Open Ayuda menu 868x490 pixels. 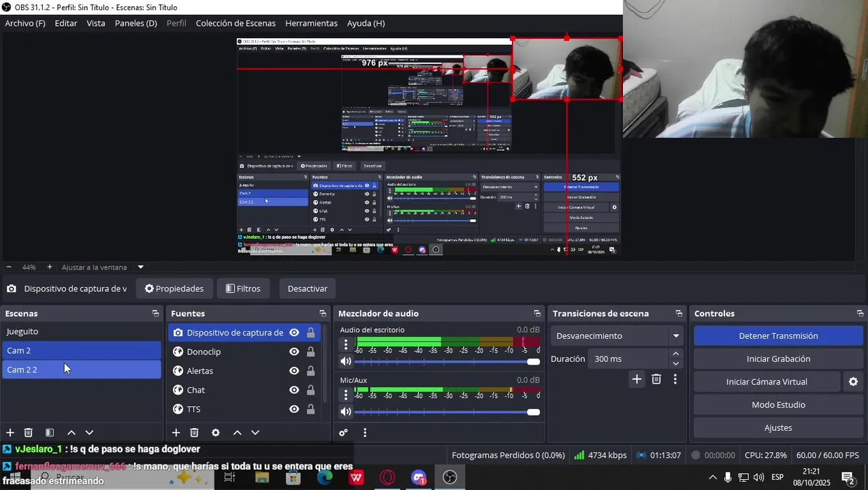[x=366, y=23]
